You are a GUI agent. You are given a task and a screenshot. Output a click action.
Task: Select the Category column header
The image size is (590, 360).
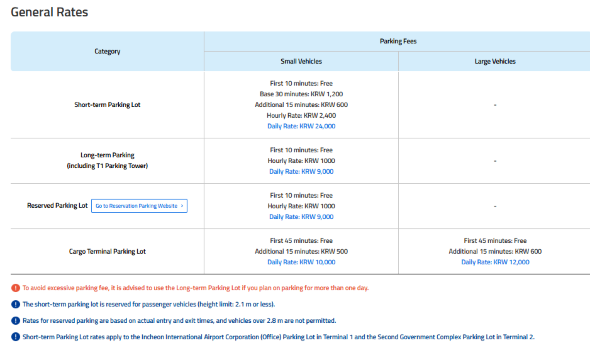107,51
